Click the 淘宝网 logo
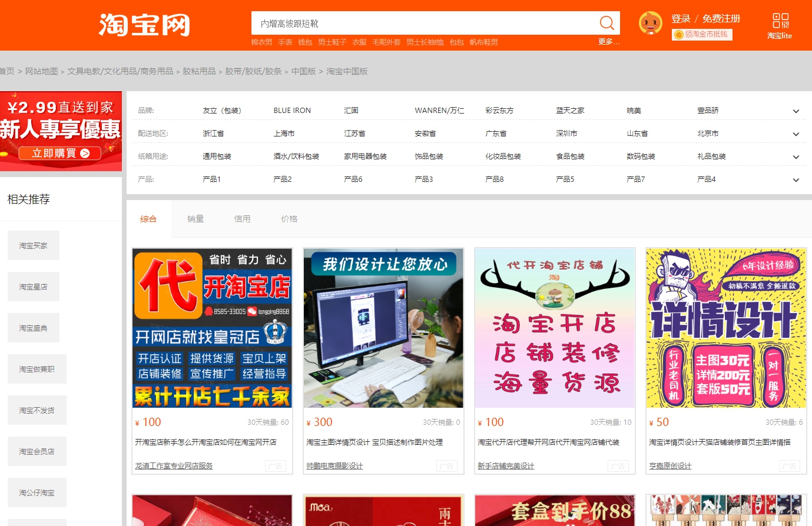812x526 pixels. tap(144, 25)
